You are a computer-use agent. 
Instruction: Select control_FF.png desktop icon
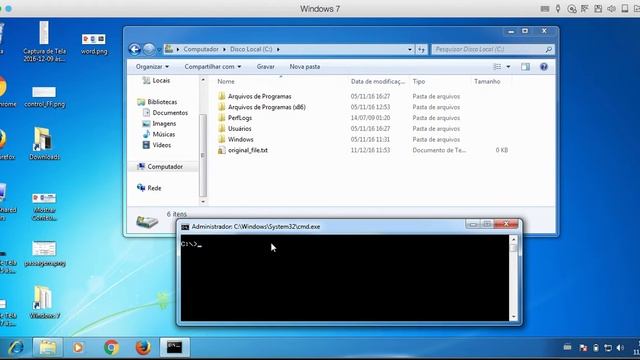[x=44, y=97]
